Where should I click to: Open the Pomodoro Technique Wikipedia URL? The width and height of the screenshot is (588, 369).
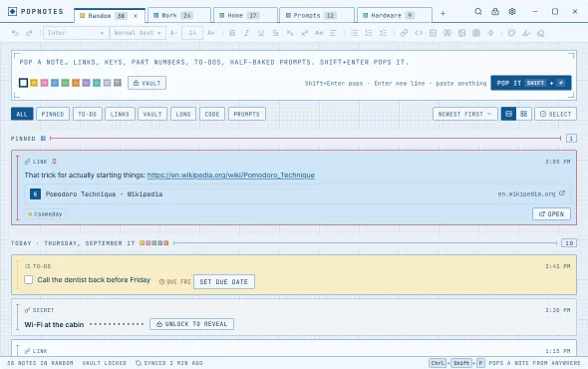pos(230,176)
